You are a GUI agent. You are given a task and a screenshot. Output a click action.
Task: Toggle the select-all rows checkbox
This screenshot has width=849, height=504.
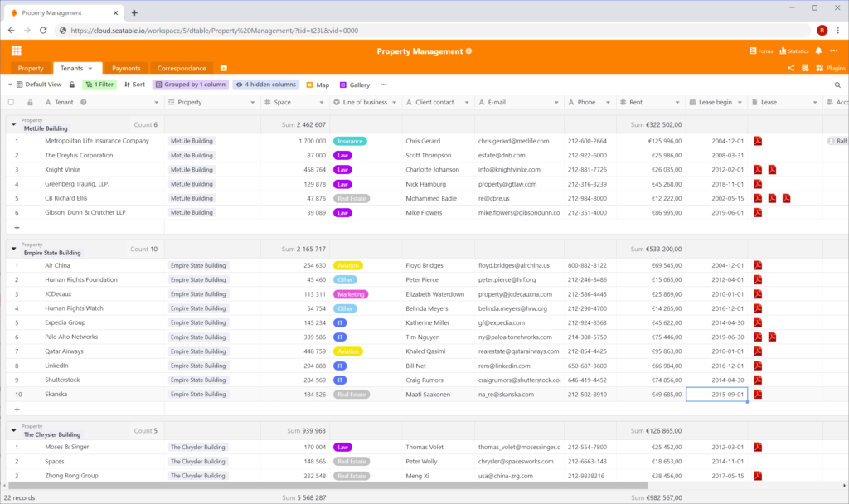pos(11,102)
